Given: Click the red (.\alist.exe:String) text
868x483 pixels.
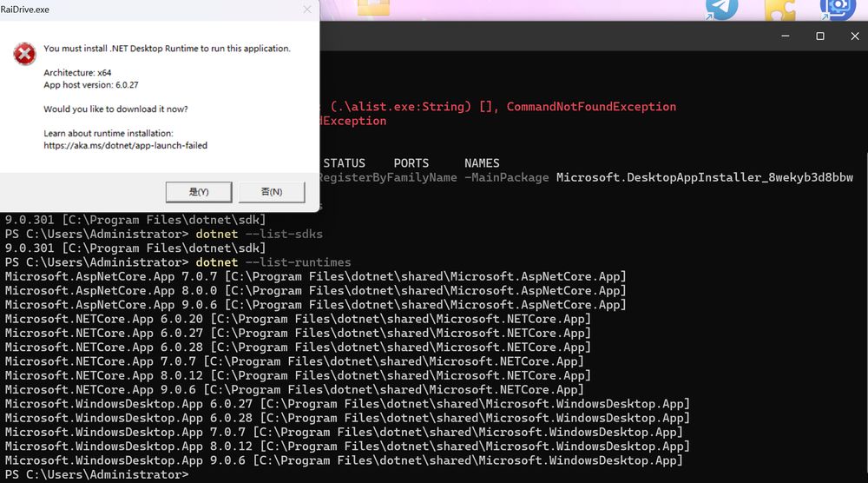Looking at the screenshot, I should 401,106.
